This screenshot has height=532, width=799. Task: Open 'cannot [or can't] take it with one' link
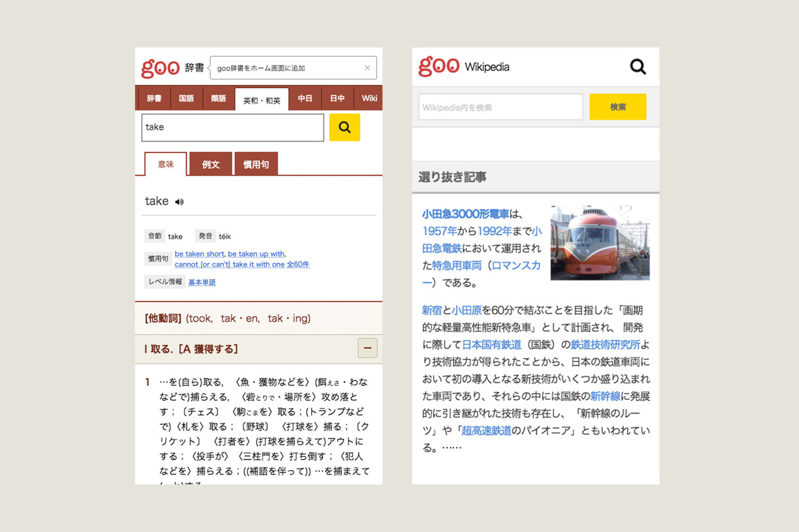point(230,265)
